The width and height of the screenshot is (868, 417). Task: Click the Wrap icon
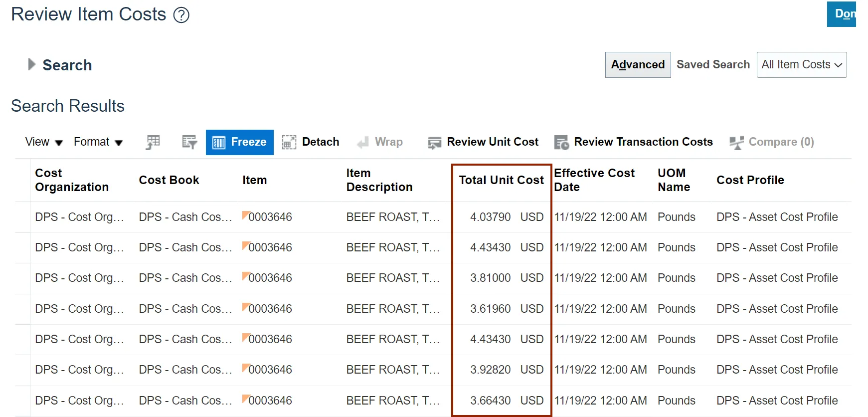click(x=363, y=143)
